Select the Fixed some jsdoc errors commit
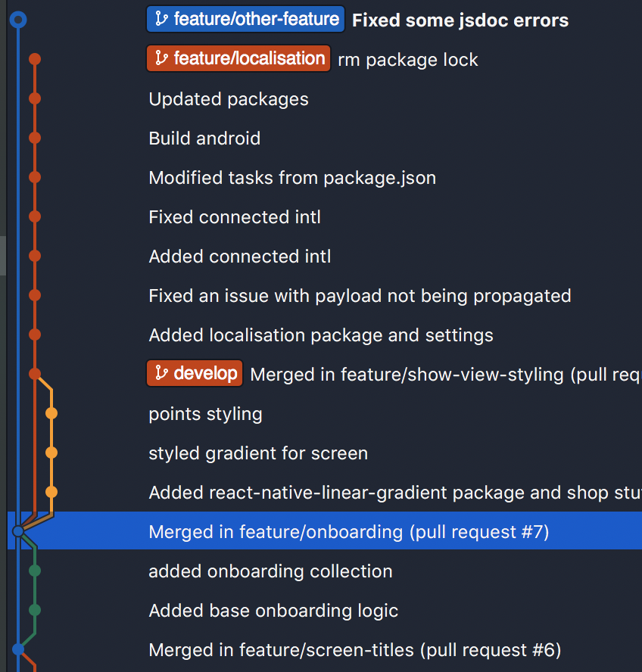Image resolution: width=642 pixels, height=672 pixels. (460, 20)
